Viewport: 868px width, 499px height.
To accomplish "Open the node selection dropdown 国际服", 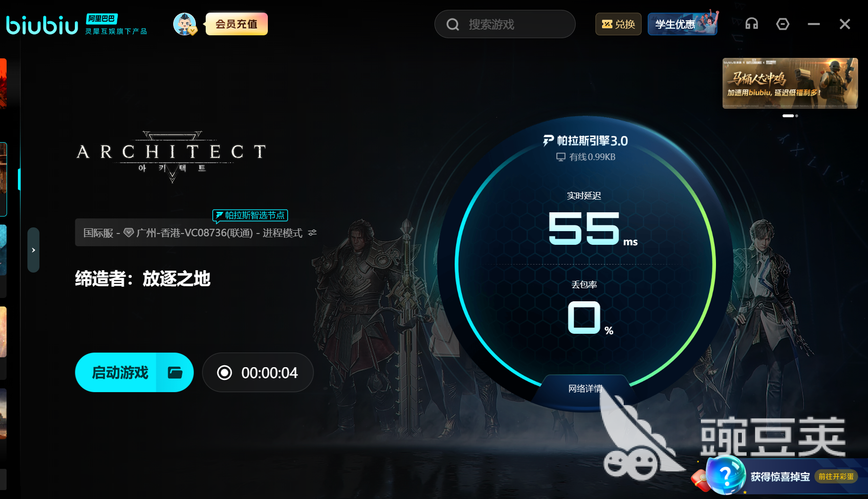I will 197,233.
